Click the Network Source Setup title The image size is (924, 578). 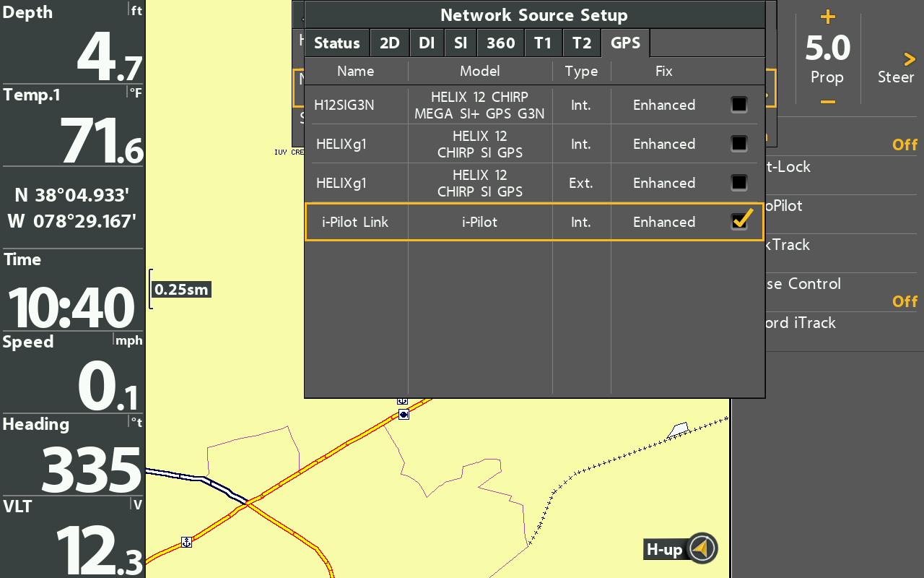[534, 15]
